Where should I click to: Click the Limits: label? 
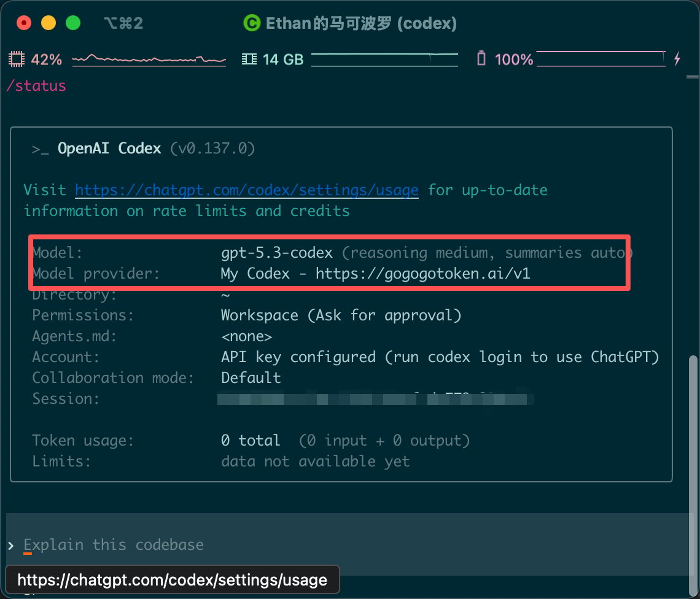pyautogui.click(x=61, y=462)
